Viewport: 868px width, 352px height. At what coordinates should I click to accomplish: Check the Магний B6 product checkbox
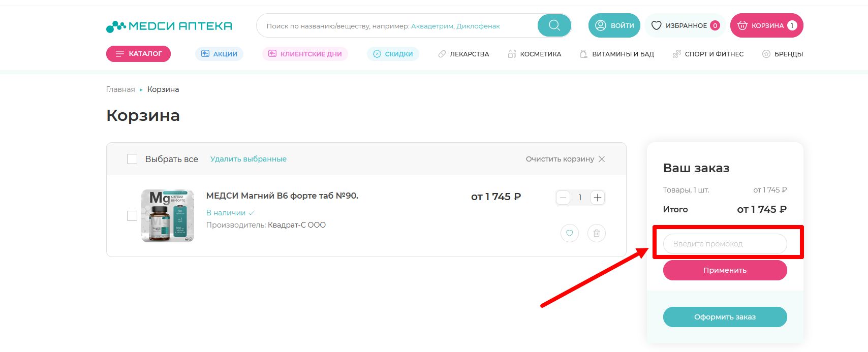(132, 216)
